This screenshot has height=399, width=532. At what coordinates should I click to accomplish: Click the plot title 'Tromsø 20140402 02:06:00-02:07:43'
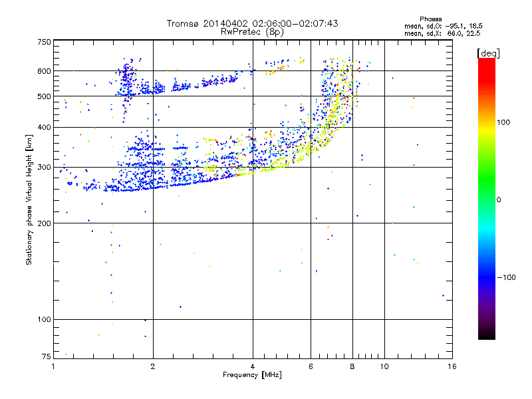click(x=252, y=23)
